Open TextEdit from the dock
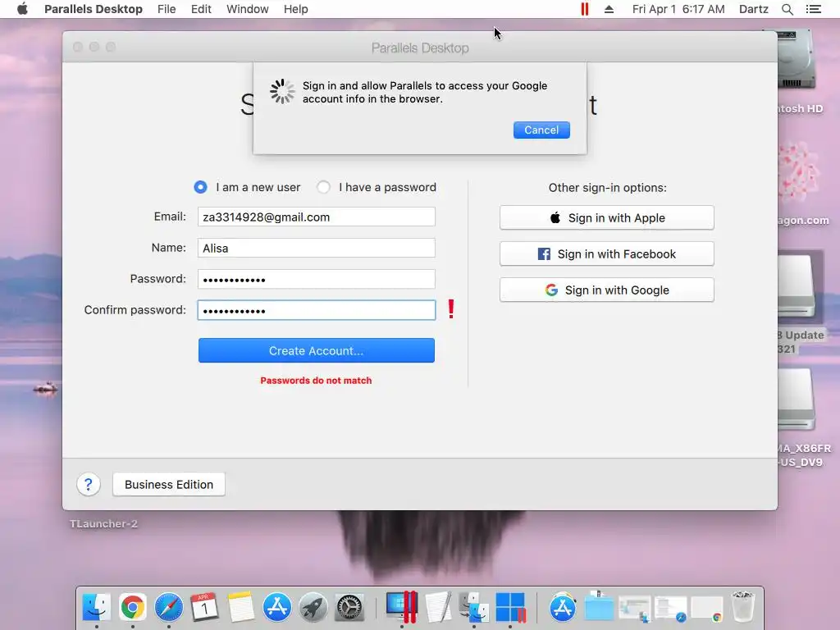 (x=438, y=607)
